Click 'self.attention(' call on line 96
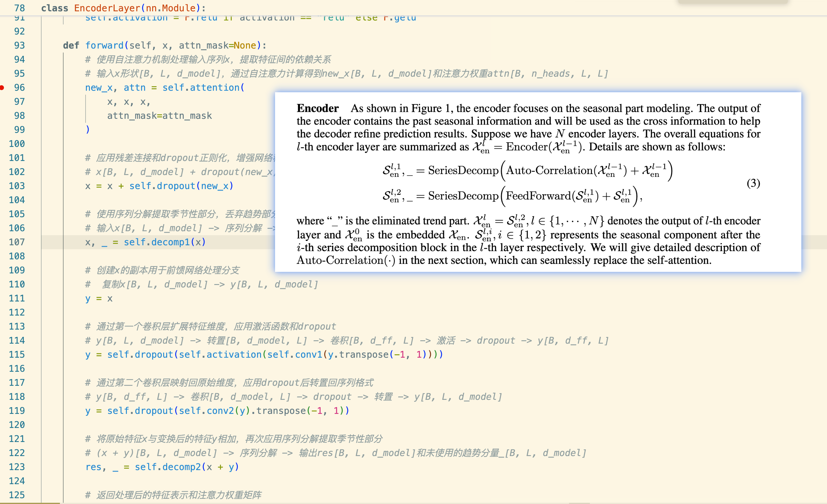The image size is (827, 504). coord(203,88)
